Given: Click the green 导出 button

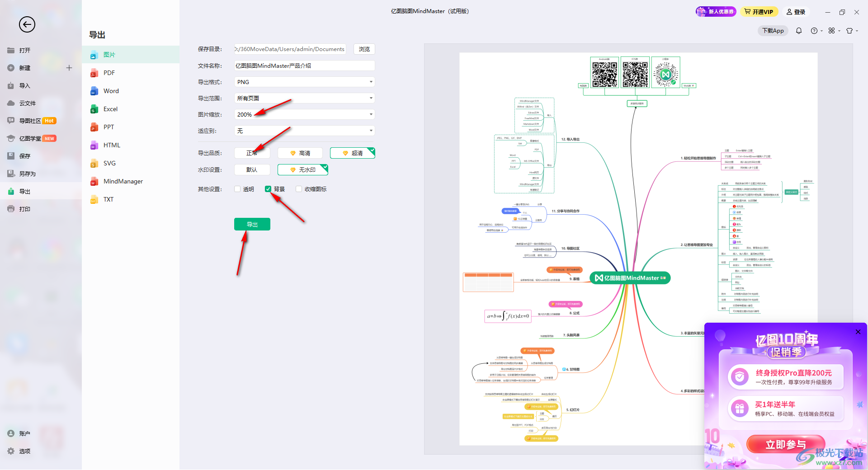Looking at the screenshot, I should pyautogui.click(x=252, y=224).
